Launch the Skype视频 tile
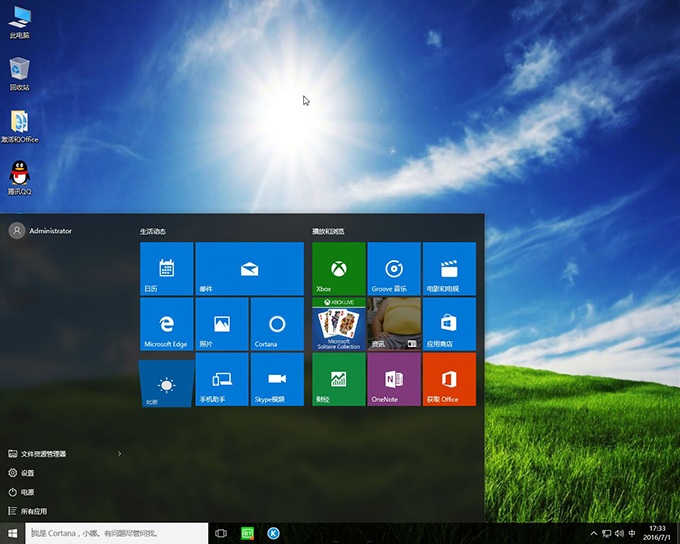The width and height of the screenshot is (680, 544). pos(277,379)
